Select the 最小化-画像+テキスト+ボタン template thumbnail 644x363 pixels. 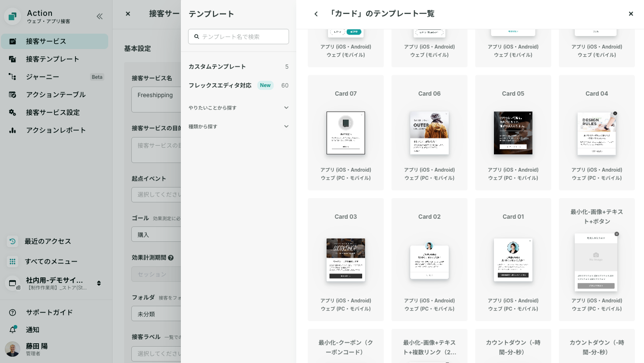(x=597, y=262)
